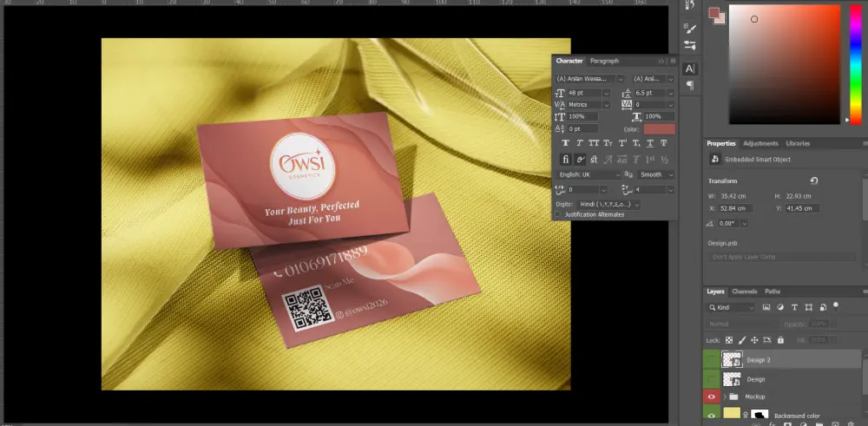Filter layers by pixel layers icon
Viewport: 868px width, 426px height.
766,307
